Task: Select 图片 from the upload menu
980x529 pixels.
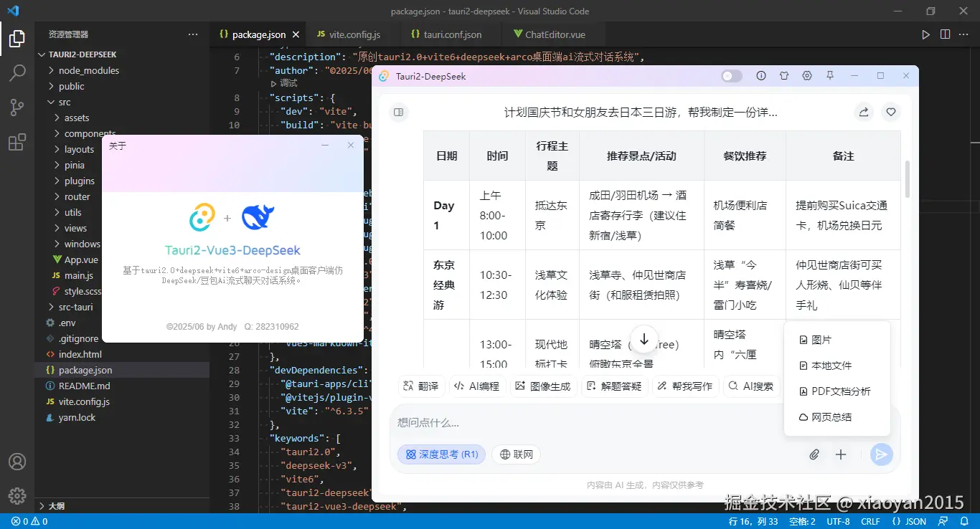Action: pyautogui.click(x=837, y=340)
